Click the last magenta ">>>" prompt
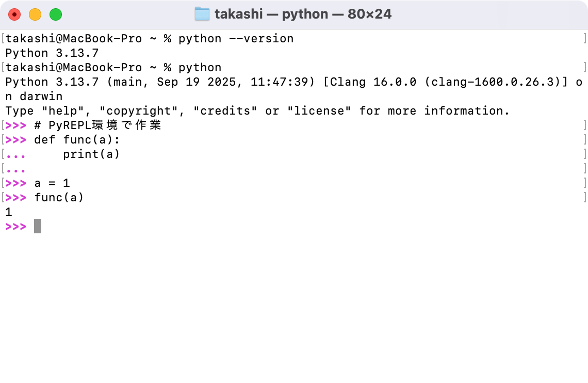588x383 pixels. pyautogui.click(x=15, y=227)
